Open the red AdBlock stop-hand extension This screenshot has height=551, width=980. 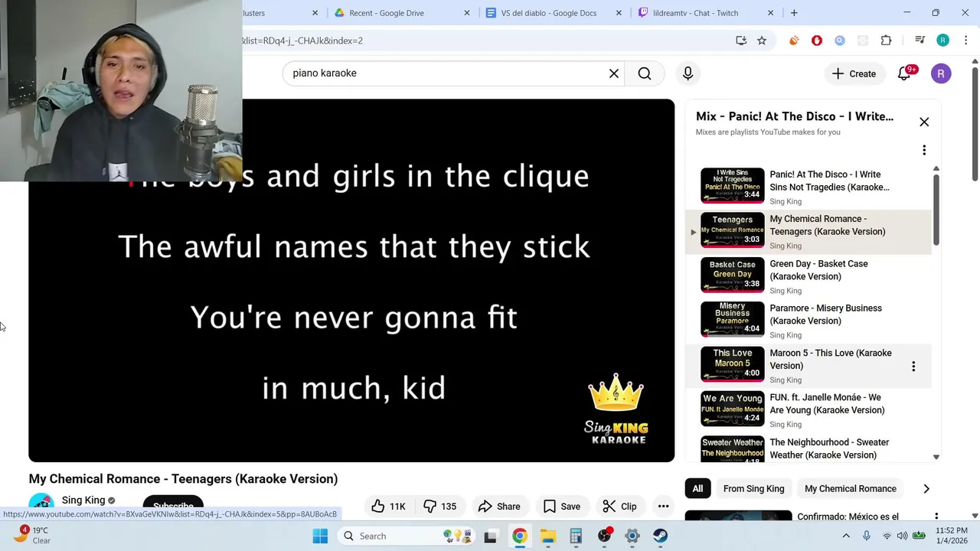[x=817, y=41]
